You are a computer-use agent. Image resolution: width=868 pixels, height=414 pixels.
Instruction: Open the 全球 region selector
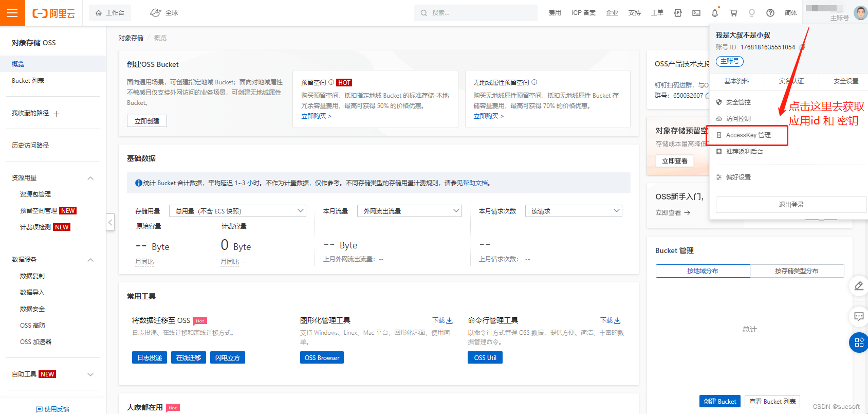click(164, 13)
